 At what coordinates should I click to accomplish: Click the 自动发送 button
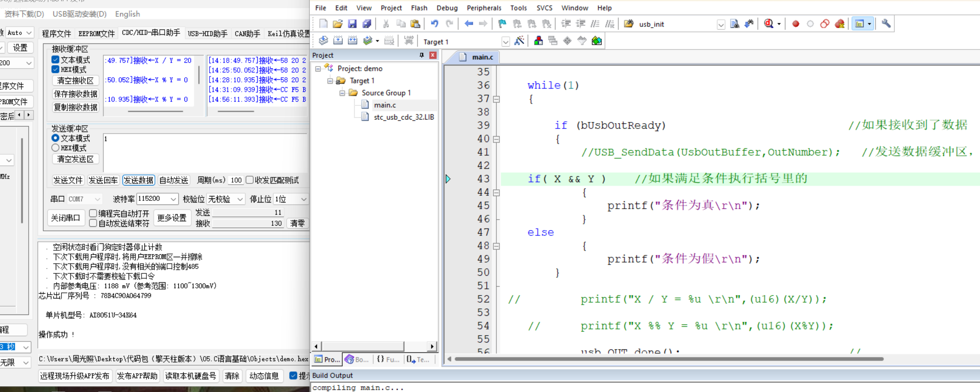(x=174, y=180)
